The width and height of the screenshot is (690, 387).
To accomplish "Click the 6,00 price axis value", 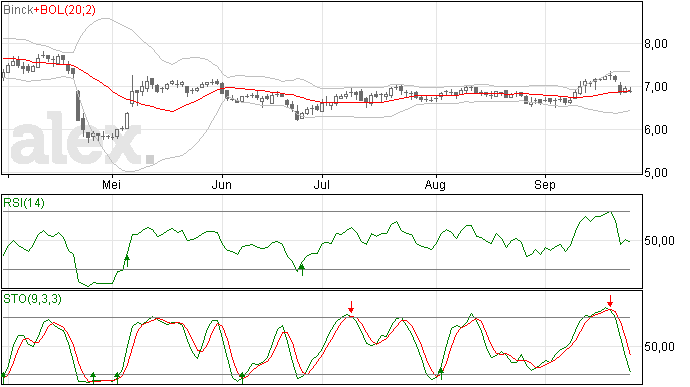I will 656,130.
